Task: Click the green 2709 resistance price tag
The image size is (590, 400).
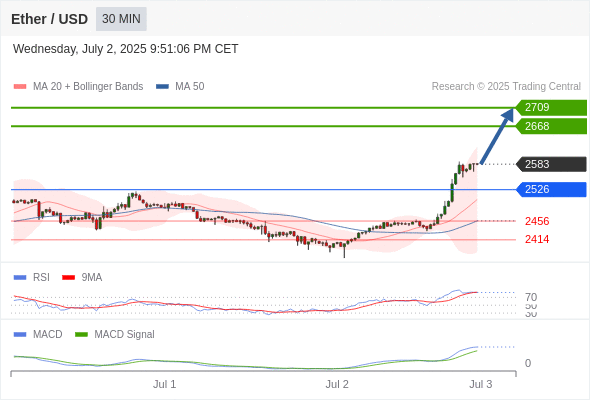Action: pyautogui.click(x=551, y=108)
